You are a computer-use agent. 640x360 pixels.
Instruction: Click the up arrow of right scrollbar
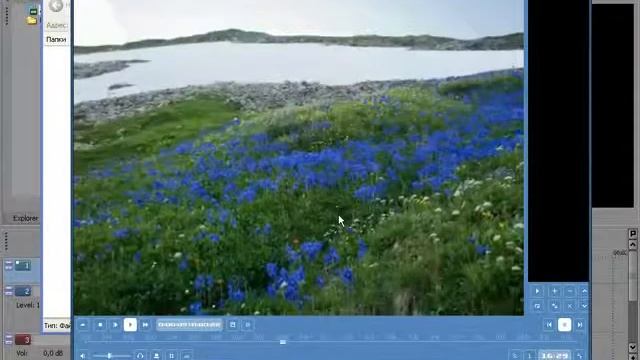pyautogui.click(x=633, y=244)
